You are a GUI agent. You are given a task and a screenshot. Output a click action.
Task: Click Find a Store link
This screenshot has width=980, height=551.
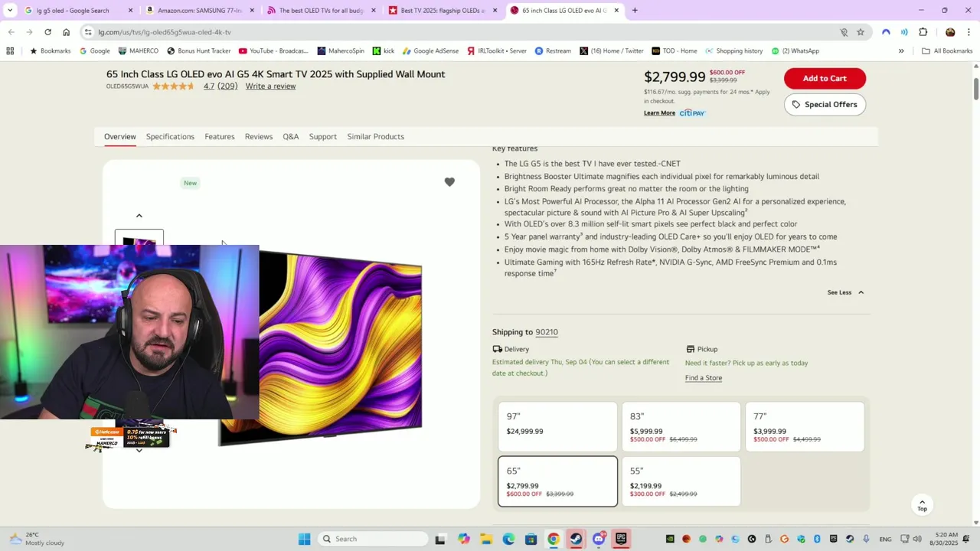coord(704,378)
